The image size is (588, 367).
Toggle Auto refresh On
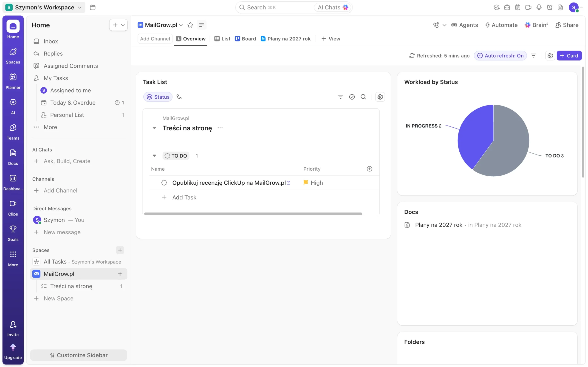point(500,56)
